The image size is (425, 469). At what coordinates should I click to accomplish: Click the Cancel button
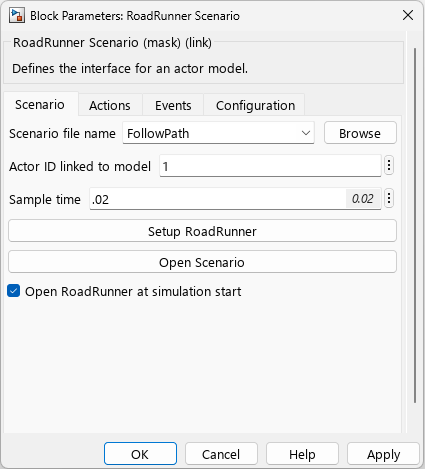coord(221,454)
